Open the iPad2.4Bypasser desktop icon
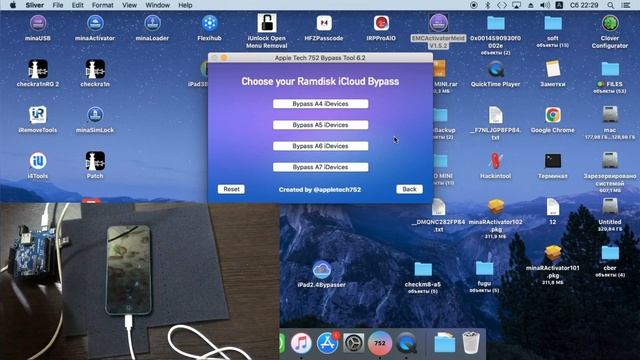The image size is (640, 360). [x=322, y=270]
